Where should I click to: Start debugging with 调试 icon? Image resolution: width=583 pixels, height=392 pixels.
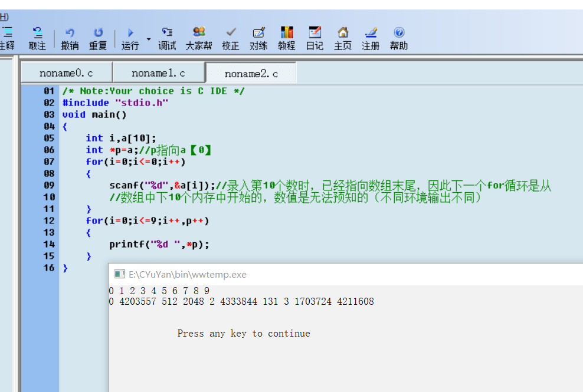click(167, 38)
